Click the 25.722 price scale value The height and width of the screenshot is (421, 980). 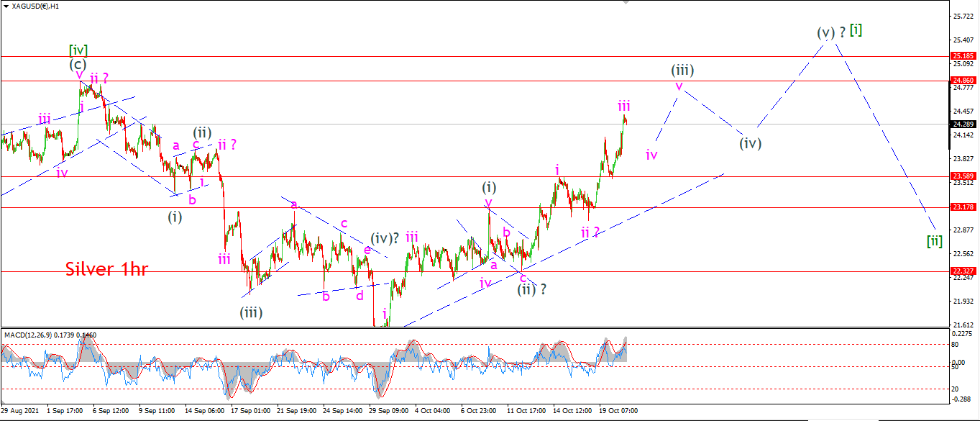(963, 16)
